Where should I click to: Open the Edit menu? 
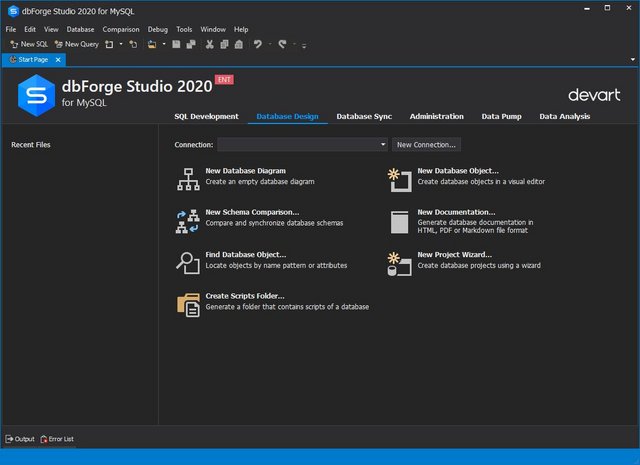(30, 29)
